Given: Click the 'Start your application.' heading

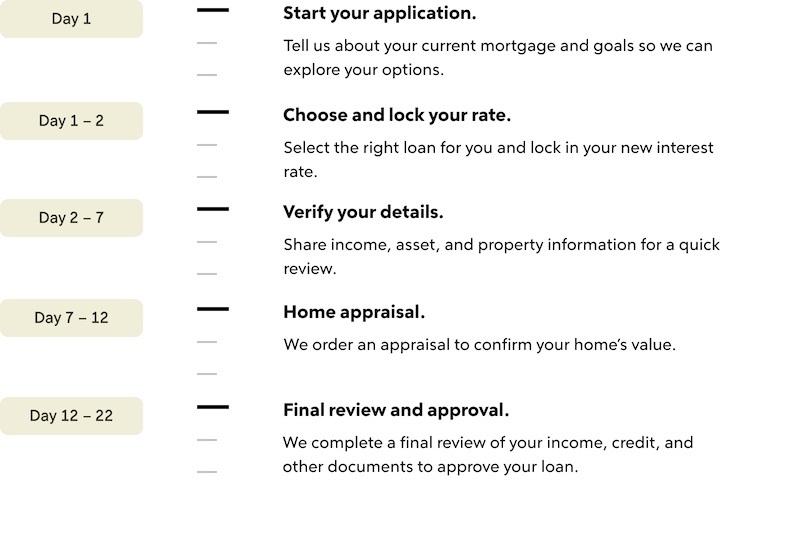Looking at the screenshot, I should tap(380, 14).
